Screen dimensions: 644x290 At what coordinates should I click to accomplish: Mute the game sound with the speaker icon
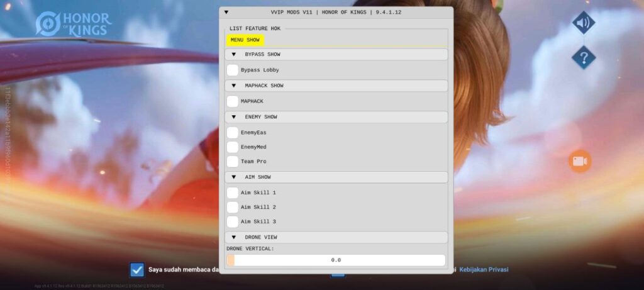583,23
